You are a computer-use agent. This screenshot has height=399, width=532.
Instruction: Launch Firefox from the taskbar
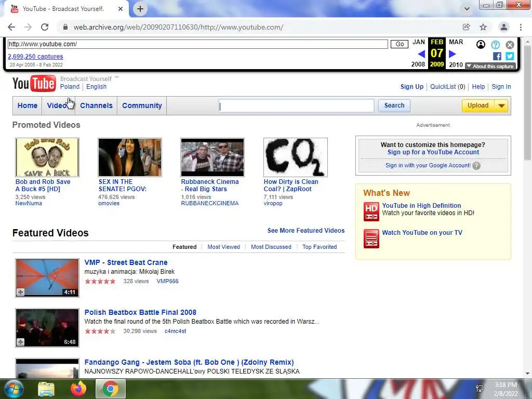(78, 389)
